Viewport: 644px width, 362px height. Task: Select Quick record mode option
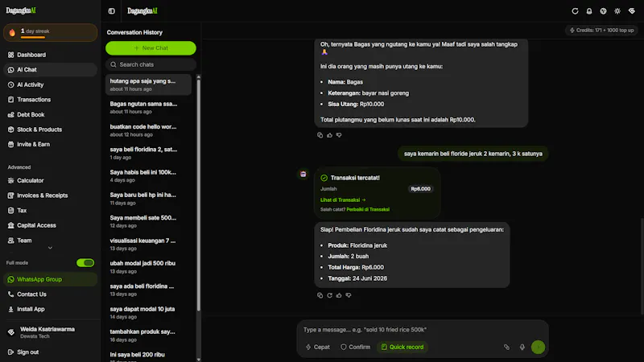coord(402,348)
